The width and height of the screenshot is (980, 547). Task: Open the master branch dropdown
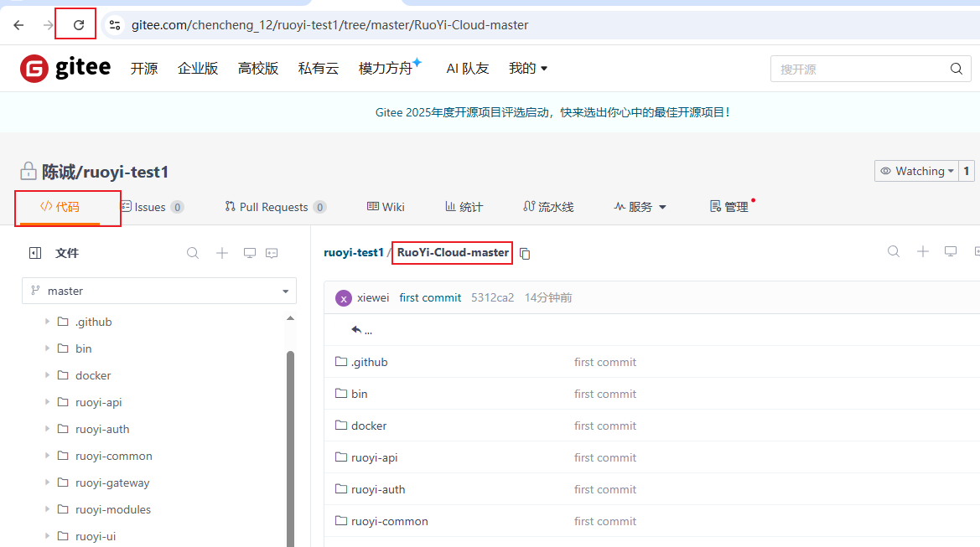(x=159, y=291)
